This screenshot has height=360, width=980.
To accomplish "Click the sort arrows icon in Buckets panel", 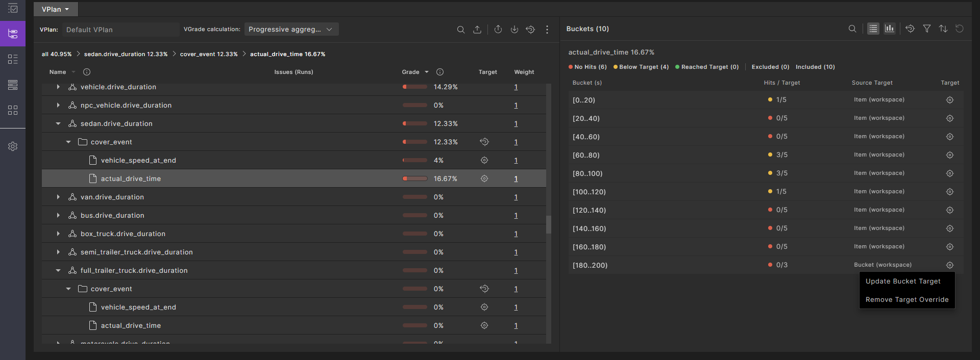I will [943, 29].
